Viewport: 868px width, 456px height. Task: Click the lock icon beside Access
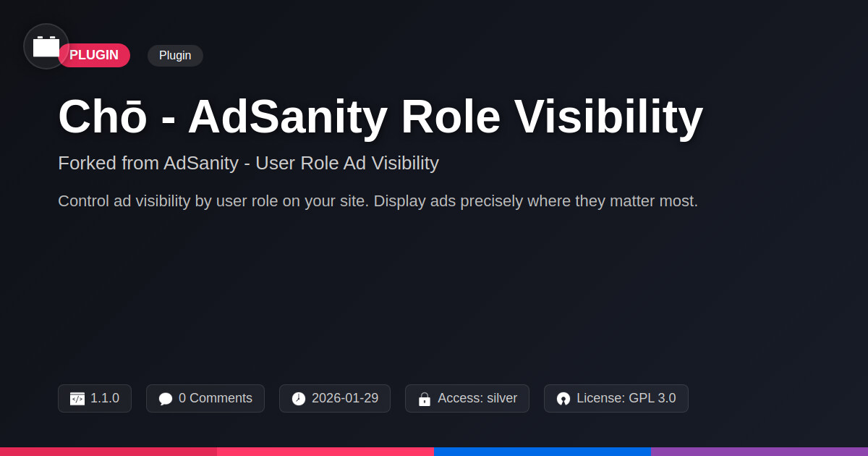click(425, 399)
